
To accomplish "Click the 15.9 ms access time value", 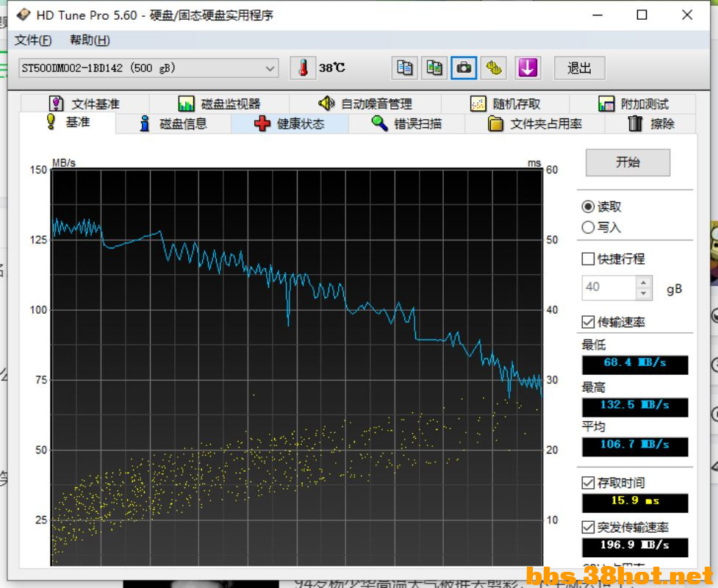I will pyautogui.click(x=635, y=503).
